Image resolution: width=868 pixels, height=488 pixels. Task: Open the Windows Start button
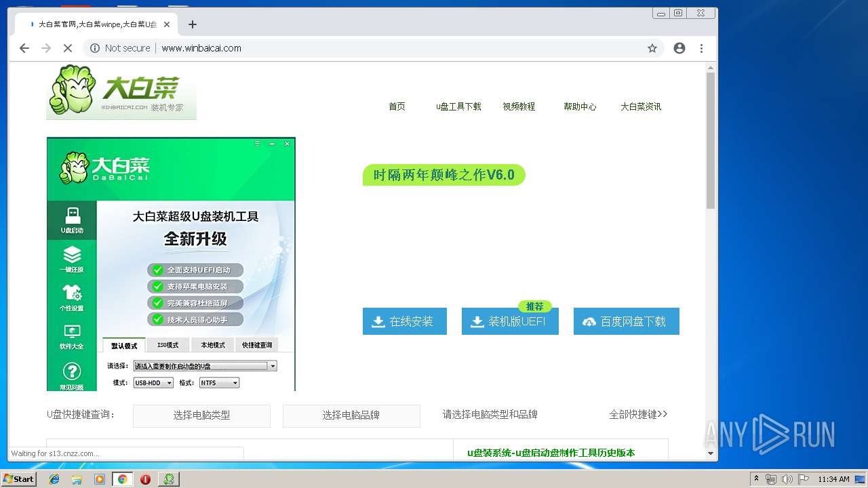(18, 479)
